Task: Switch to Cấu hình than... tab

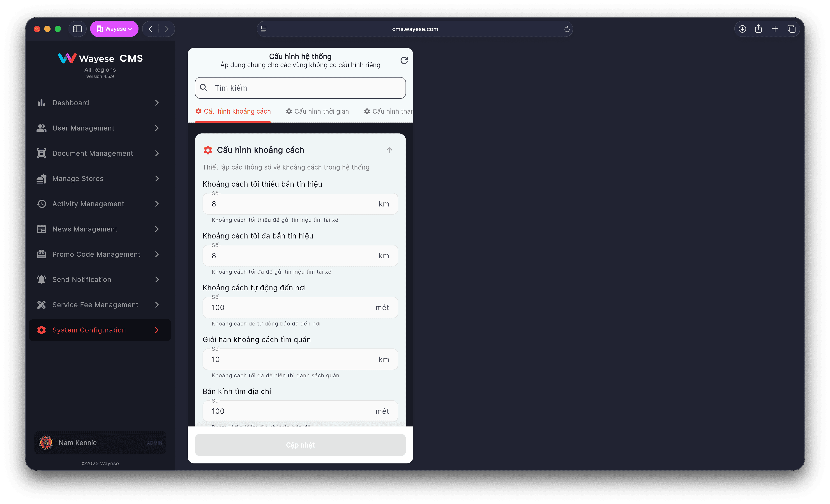Action: point(388,111)
